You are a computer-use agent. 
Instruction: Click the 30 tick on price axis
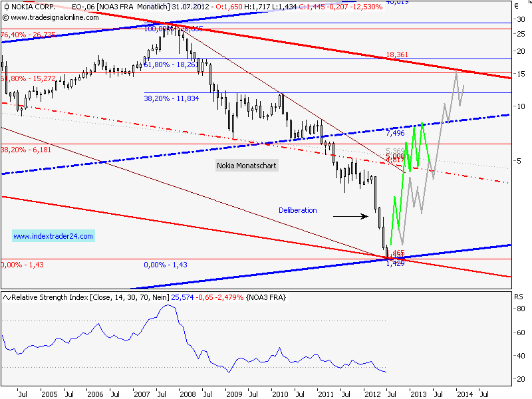point(521,19)
